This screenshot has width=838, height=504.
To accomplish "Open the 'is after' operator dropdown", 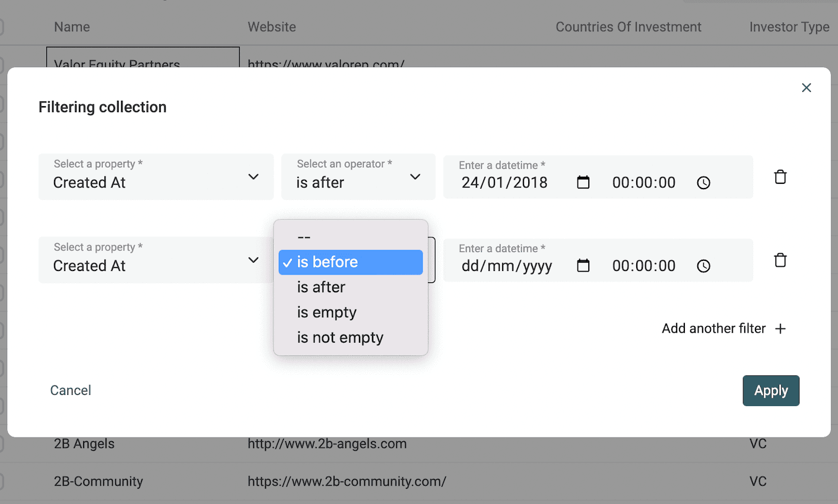I will (358, 177).
